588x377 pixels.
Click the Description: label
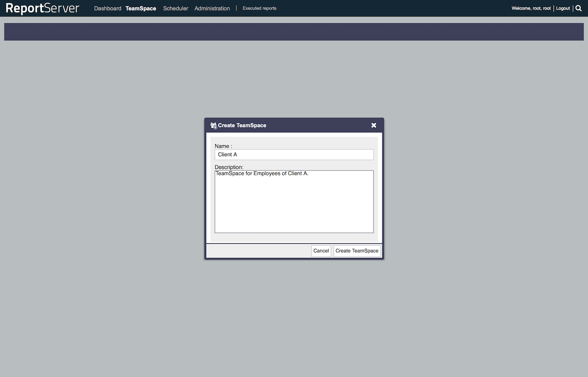[x=229, y=167]
